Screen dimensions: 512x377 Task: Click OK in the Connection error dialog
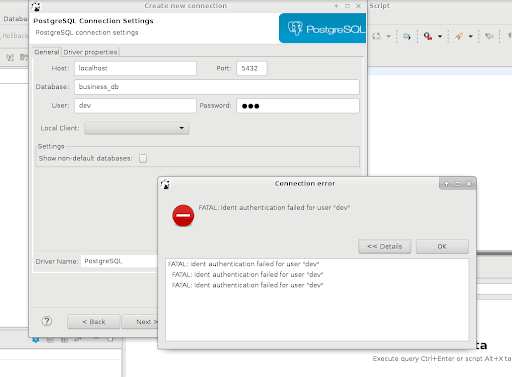442,246
